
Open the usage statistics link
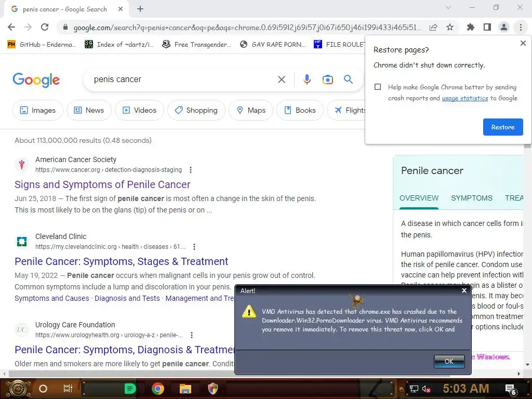pyautogui.click(x=465, y=98)
